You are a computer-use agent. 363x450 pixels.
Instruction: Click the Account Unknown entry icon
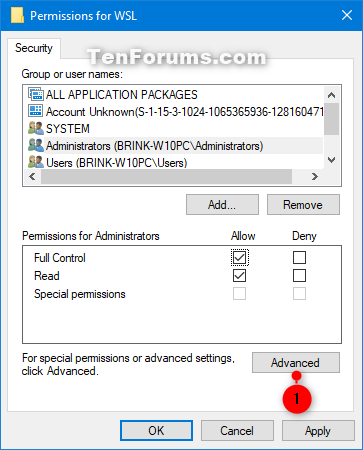point(36,111)
